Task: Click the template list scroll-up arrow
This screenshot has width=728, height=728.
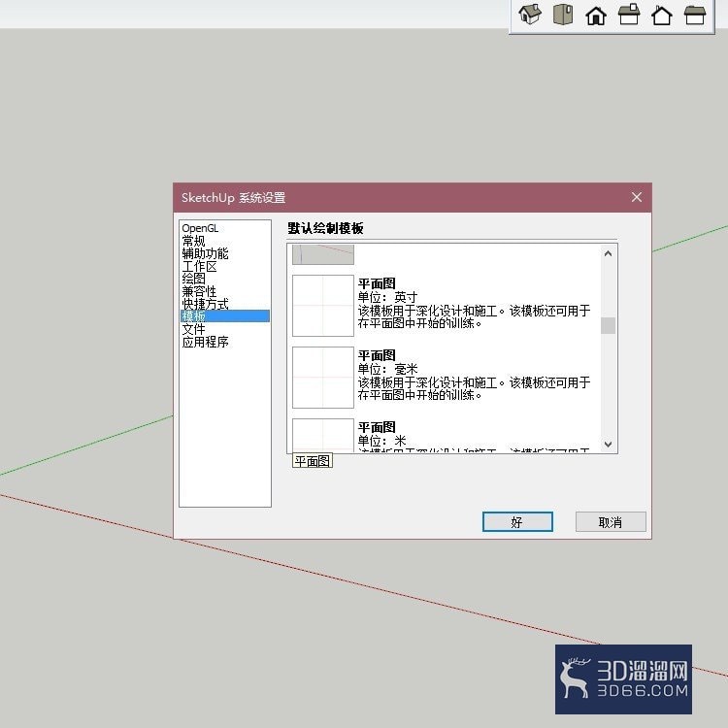Action: click(x=609, y=253)
